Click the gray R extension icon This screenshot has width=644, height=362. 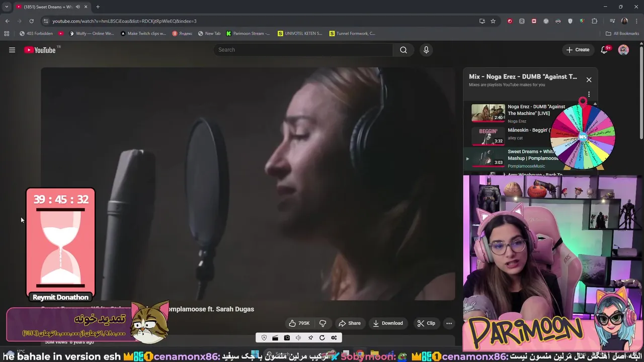tap(522, 21)
